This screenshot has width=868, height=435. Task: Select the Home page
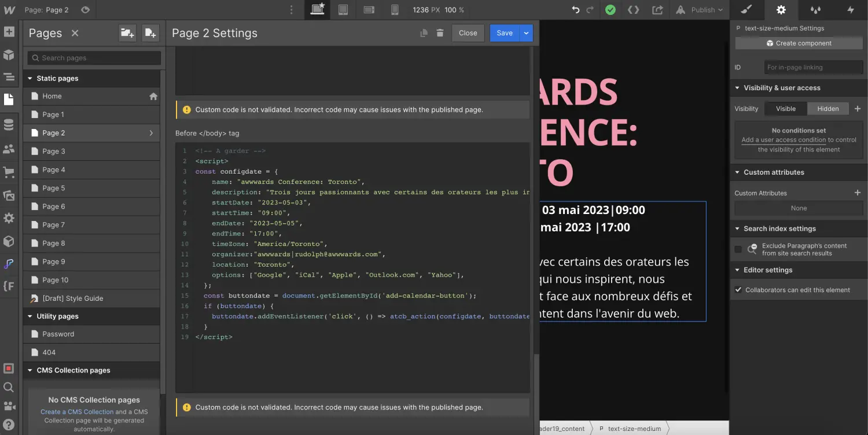[x=91, y=96]
